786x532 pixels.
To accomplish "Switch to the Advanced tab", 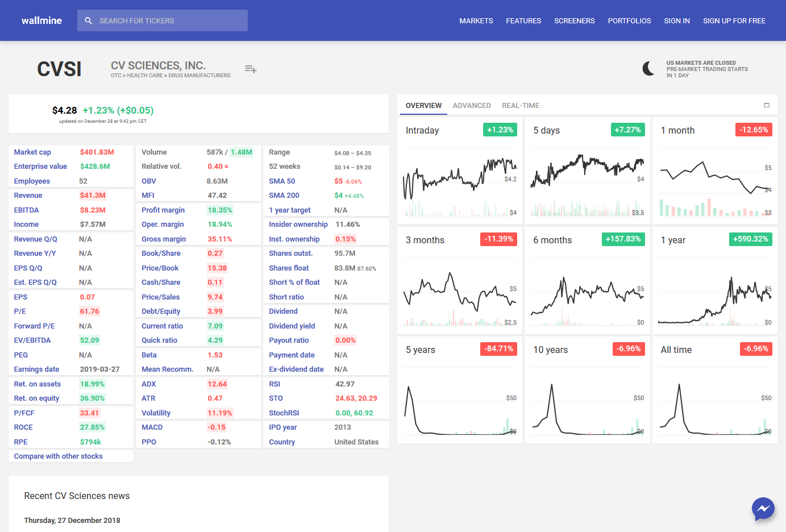I will click(471, 106).
